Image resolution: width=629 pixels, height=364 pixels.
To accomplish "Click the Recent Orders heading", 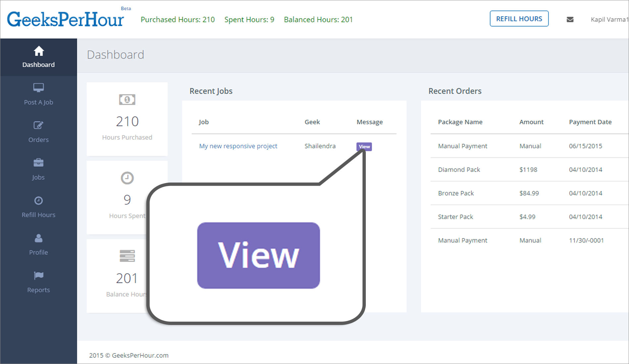I will [x=455, y=91].
